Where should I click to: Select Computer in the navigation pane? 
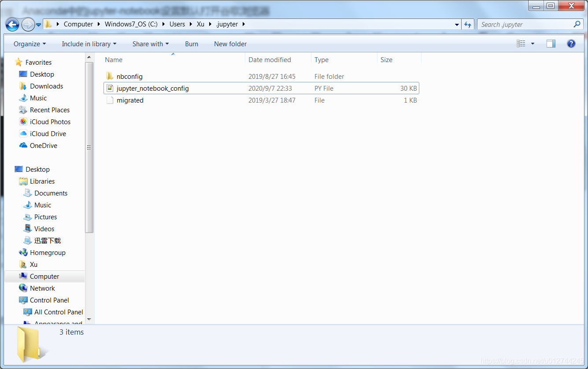coord(44,276)
